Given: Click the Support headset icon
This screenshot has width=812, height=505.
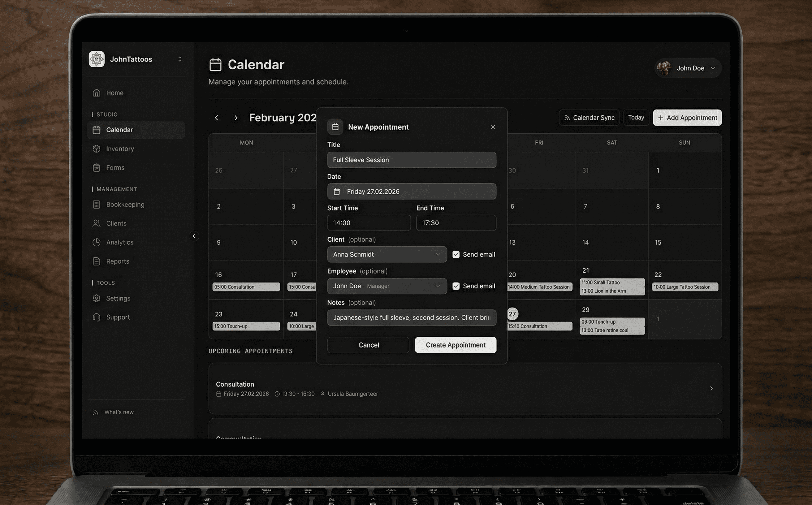Looking at the screenshot, I should [97, 317].
